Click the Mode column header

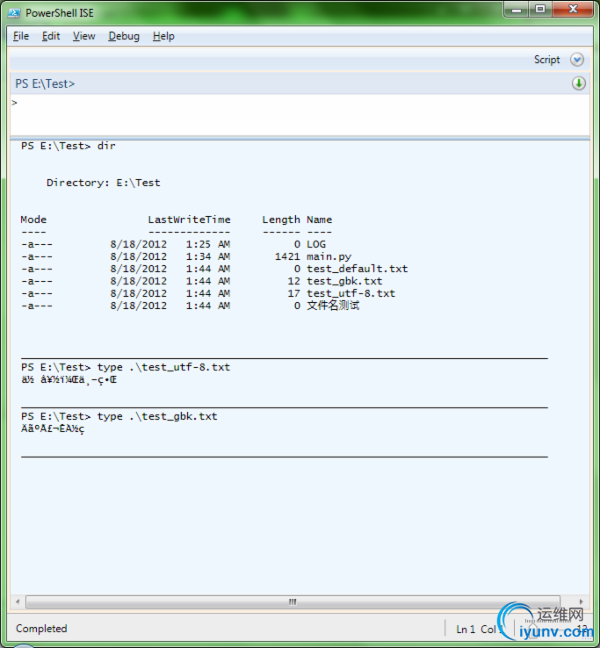pos(33,219)
